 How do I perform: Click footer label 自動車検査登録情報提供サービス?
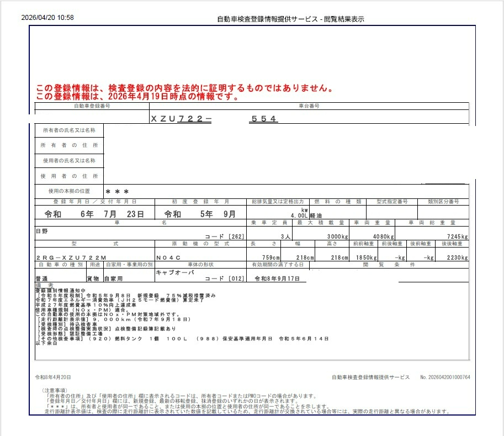pos(370,377)
